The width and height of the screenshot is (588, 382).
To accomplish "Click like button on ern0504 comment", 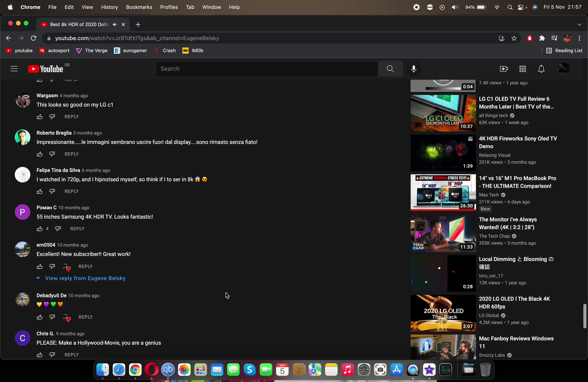I will coord(39,266).
